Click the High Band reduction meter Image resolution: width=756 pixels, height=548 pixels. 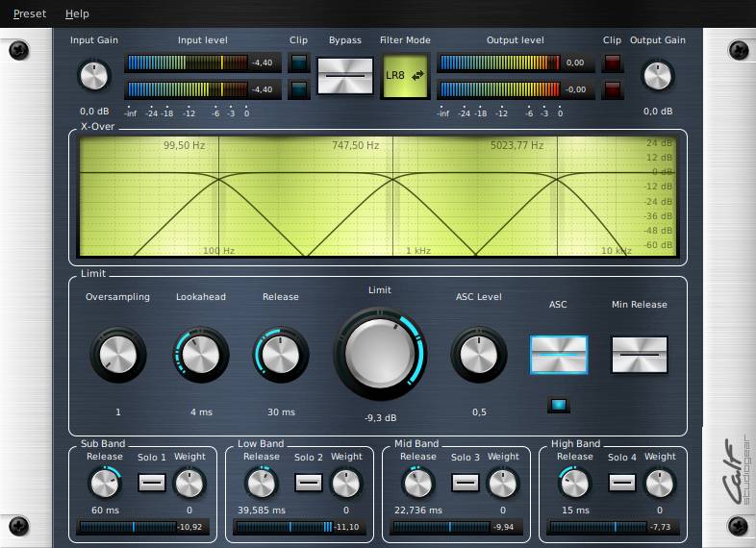pyautogui.click(x=613, y=527)
